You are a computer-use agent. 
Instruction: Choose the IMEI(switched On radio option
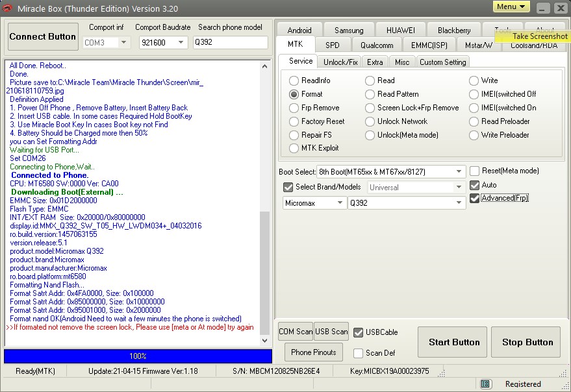coord(474,108)
